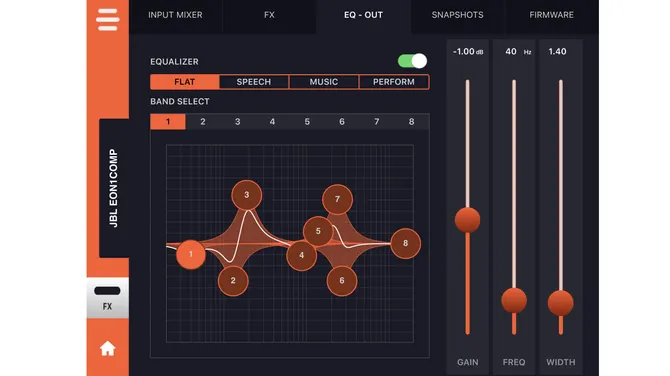Viewport: 670px width, 376px height.
Task: Click EQ node 6 on graph
Action: [x=342, y=281]
